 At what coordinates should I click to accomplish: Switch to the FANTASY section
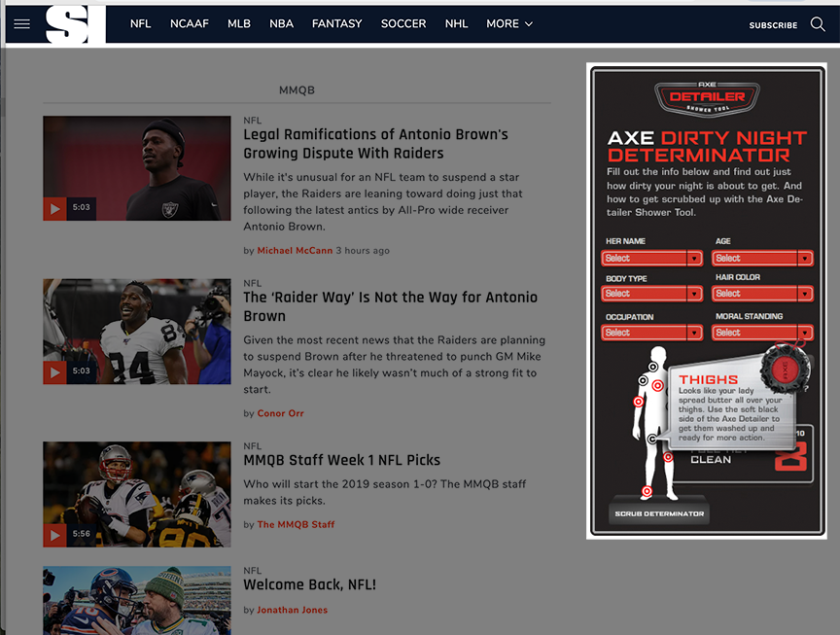[x=337, y=23]
